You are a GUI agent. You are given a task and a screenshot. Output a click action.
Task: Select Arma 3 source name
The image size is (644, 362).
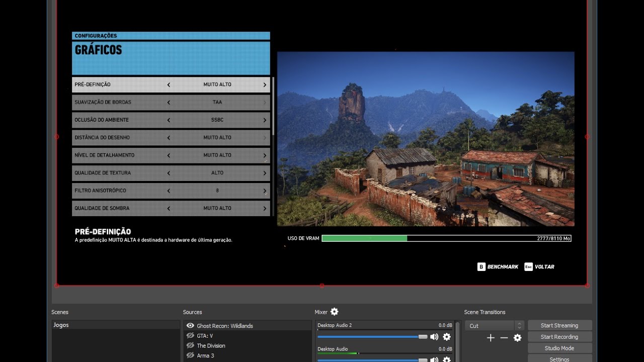click(x=205, y=356)
